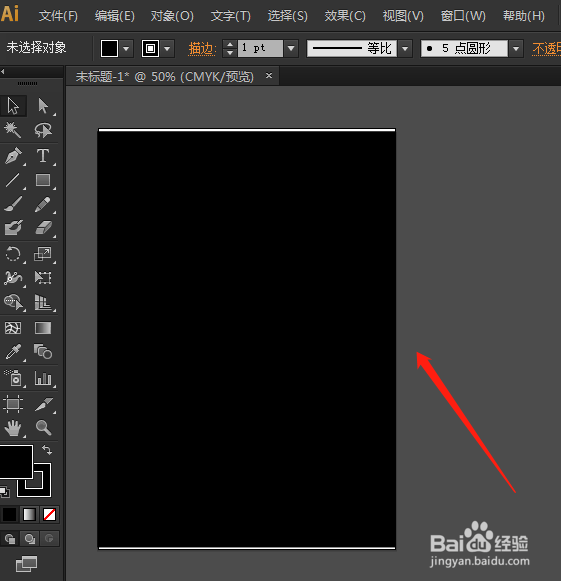Click the stroke color swatch in control bar

(150, 49)
